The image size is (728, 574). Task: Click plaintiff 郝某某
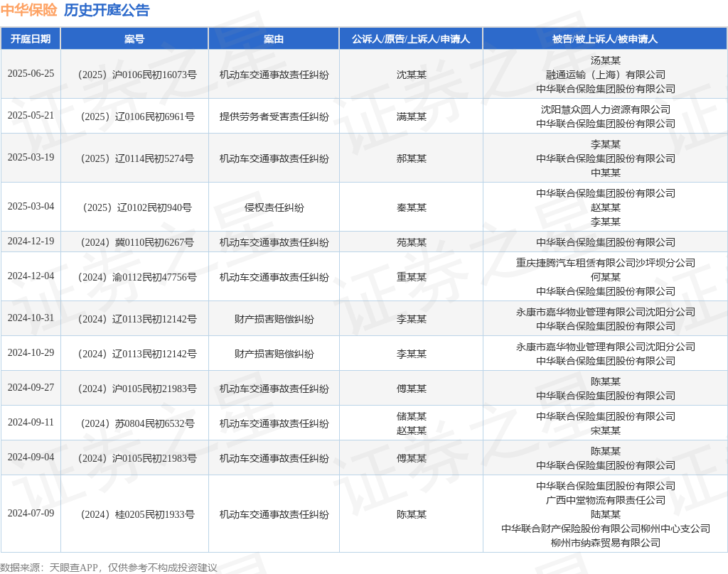pyautogui.click(x=412, y=158)
